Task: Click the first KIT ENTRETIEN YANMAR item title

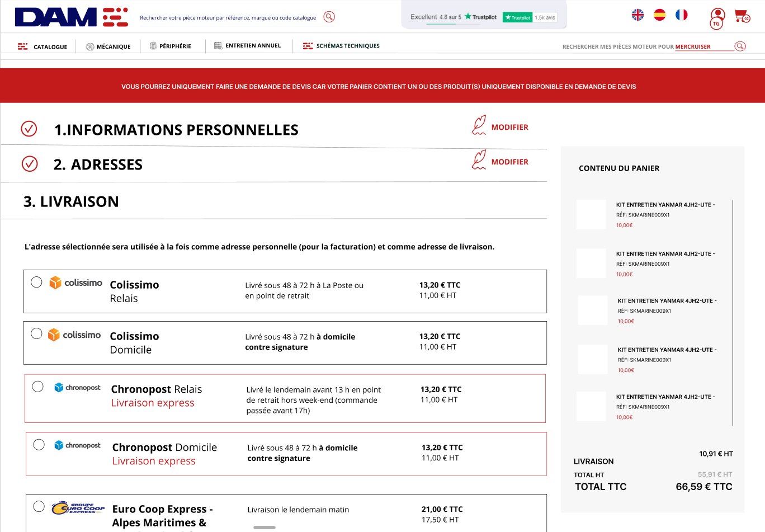Action: tap(665, 205)
